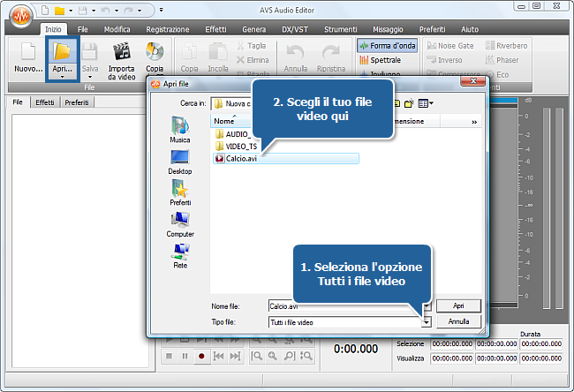Toggle the Forma d'onda waveform view
574x392 pixels.
tap(388, 46)
